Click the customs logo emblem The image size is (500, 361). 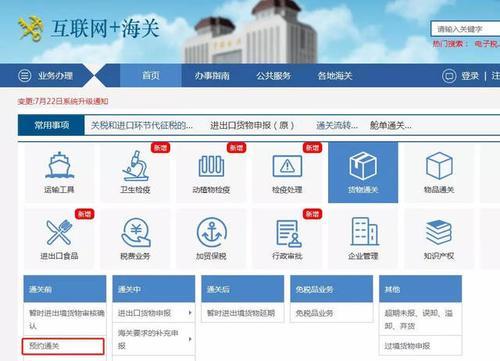point(31,28)
